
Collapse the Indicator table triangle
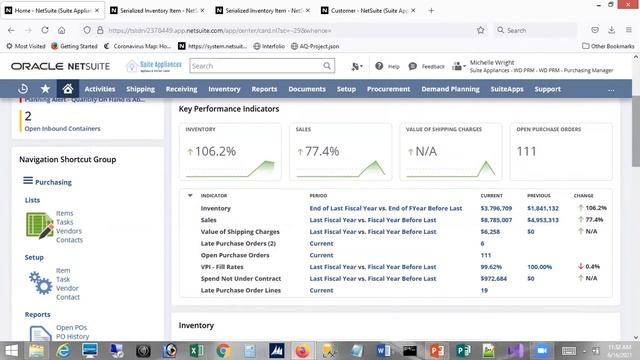pos(190,196)
